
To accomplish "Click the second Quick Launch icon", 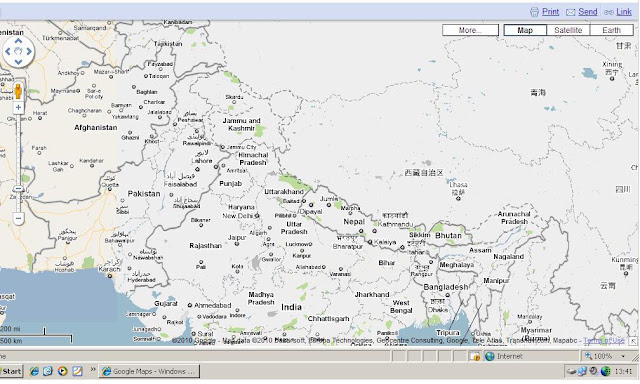I will pos(48,371).
